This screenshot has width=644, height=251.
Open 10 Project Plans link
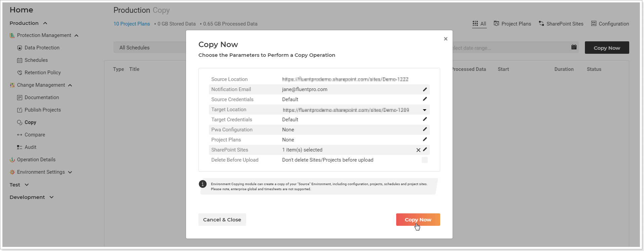(x=132, y=24)
